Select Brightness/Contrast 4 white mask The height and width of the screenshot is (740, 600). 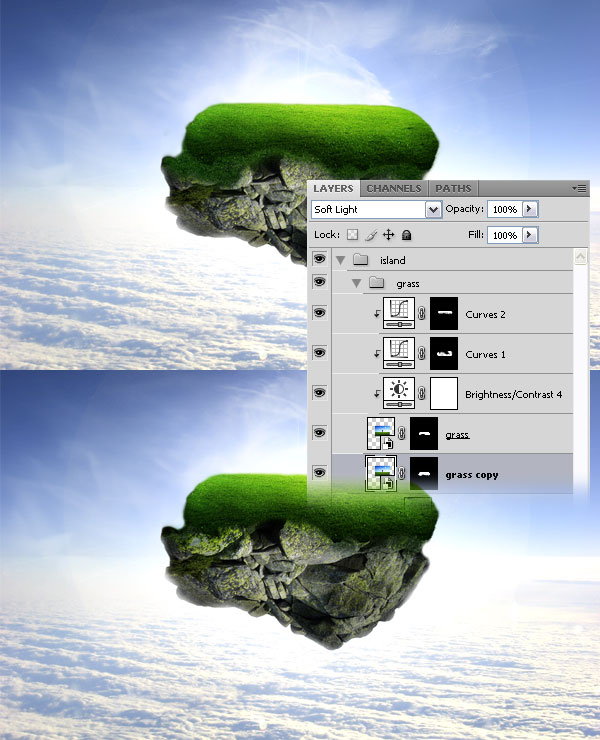[x=444, y=393]
